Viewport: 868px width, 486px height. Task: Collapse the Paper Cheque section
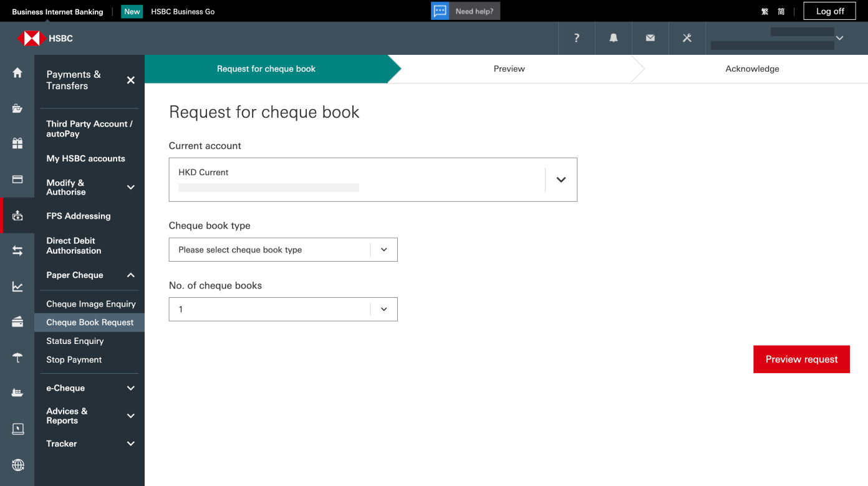(x=131, y=275)
